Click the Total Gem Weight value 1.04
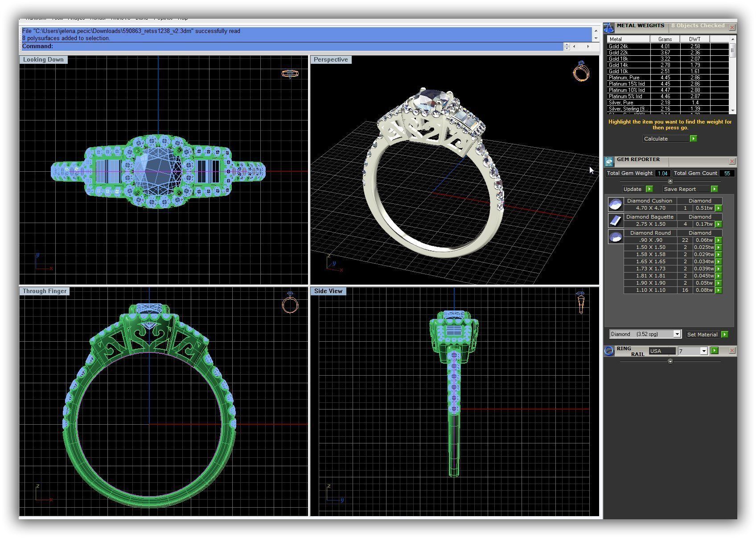Viewport: 756px width, 538px height. [662, 173]
